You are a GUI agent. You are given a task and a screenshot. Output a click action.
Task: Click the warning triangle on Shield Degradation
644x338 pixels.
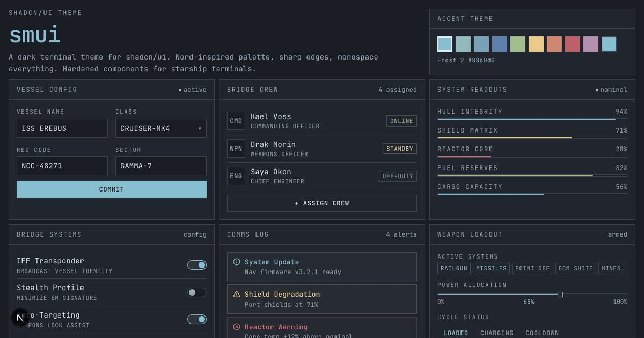click(237, 295)
